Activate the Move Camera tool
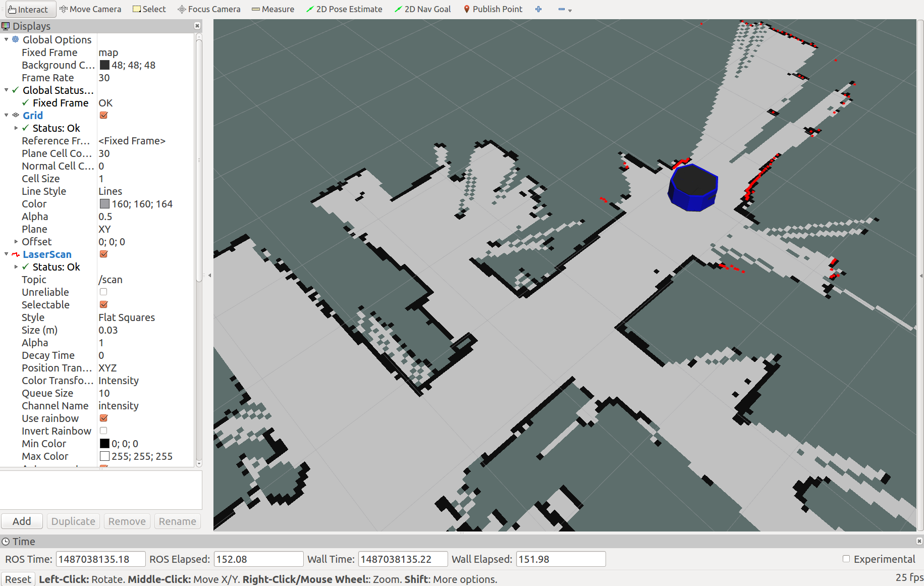The image size is (924, 586). (x=90, y=9)
